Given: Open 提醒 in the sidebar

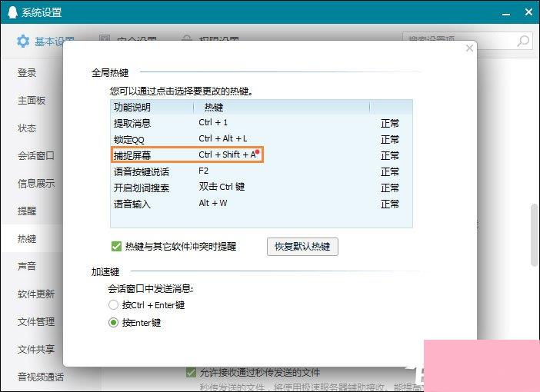Looking at the screenshot, I should pyautogui.click(x=27, y=211).
